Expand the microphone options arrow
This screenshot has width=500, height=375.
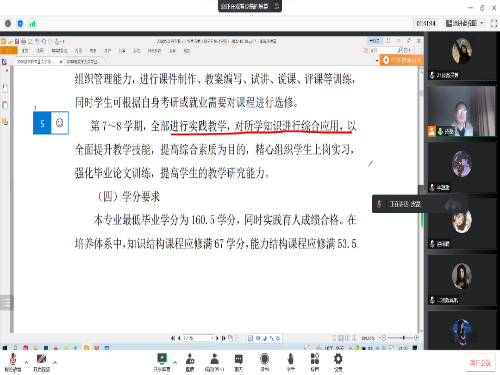[26, 362]
